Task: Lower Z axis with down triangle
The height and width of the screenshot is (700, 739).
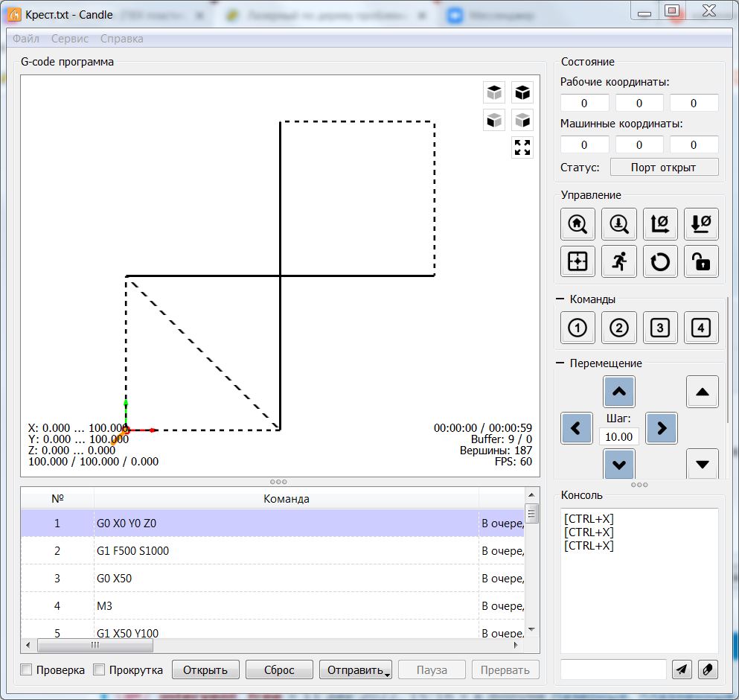Action: 703,464
